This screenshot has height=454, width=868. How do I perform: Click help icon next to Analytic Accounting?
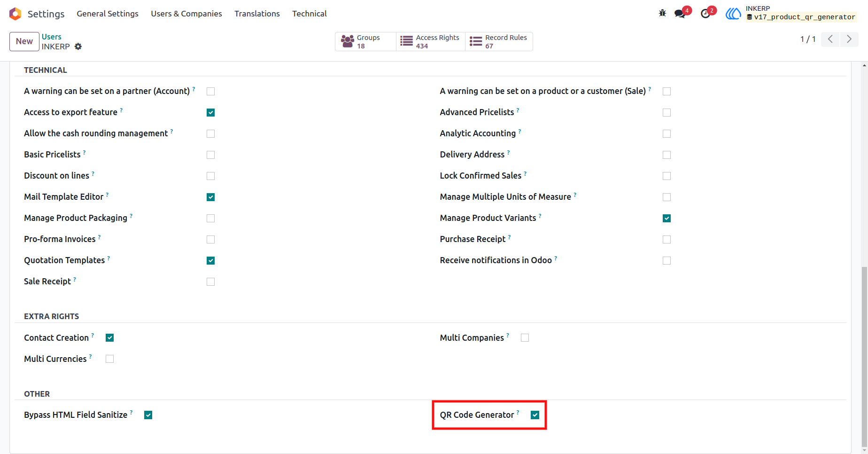(519, 131)
